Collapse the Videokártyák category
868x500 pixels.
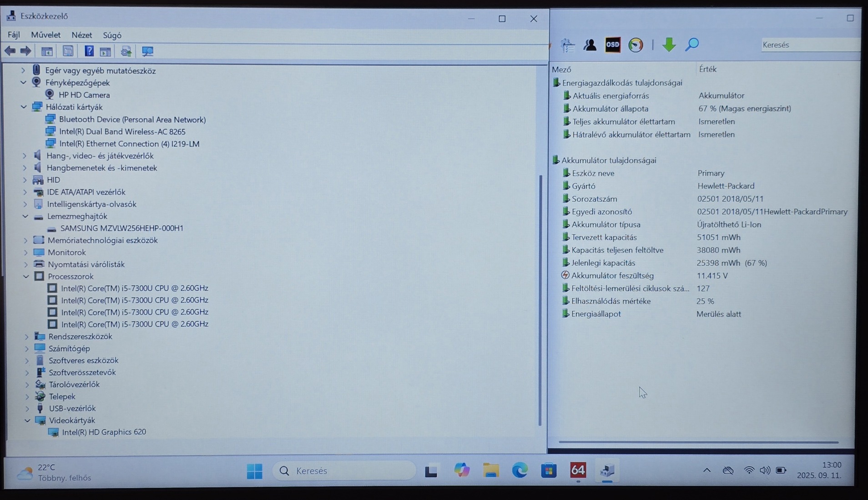[27, 420]
